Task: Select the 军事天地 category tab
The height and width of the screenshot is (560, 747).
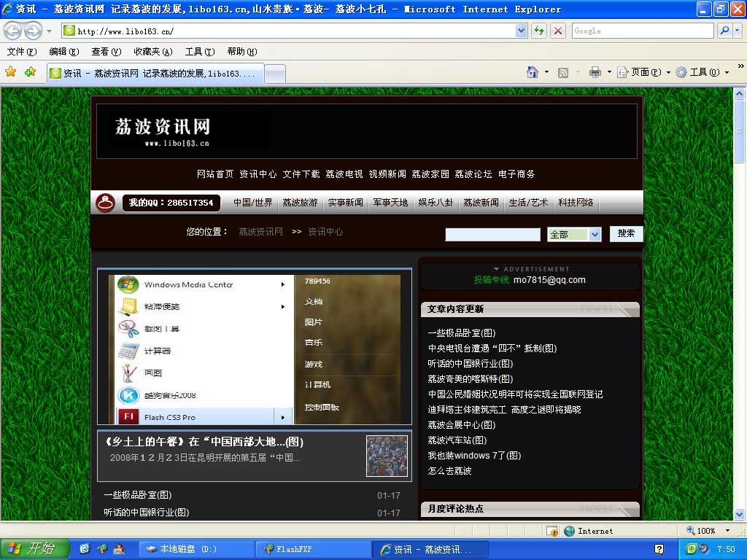Action: 390,203
